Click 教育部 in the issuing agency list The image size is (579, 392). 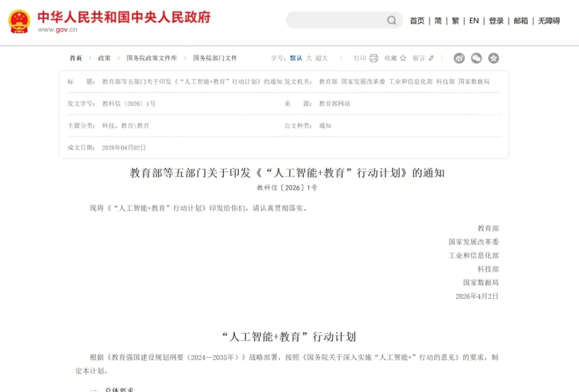click(328, 82)
